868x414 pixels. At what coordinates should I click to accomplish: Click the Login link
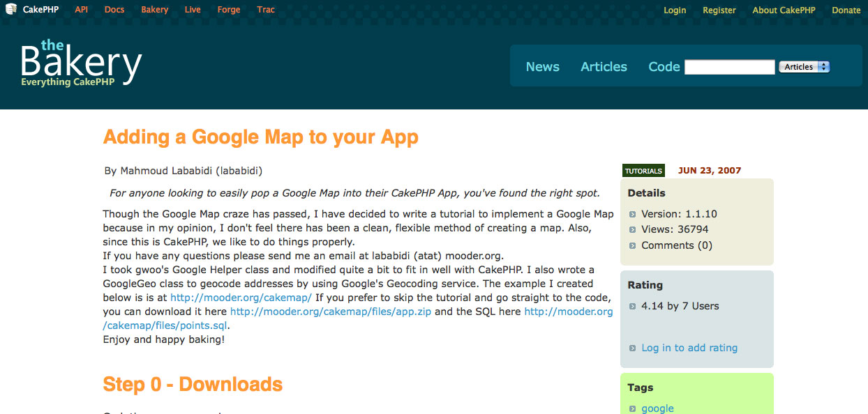coord(675,10)
